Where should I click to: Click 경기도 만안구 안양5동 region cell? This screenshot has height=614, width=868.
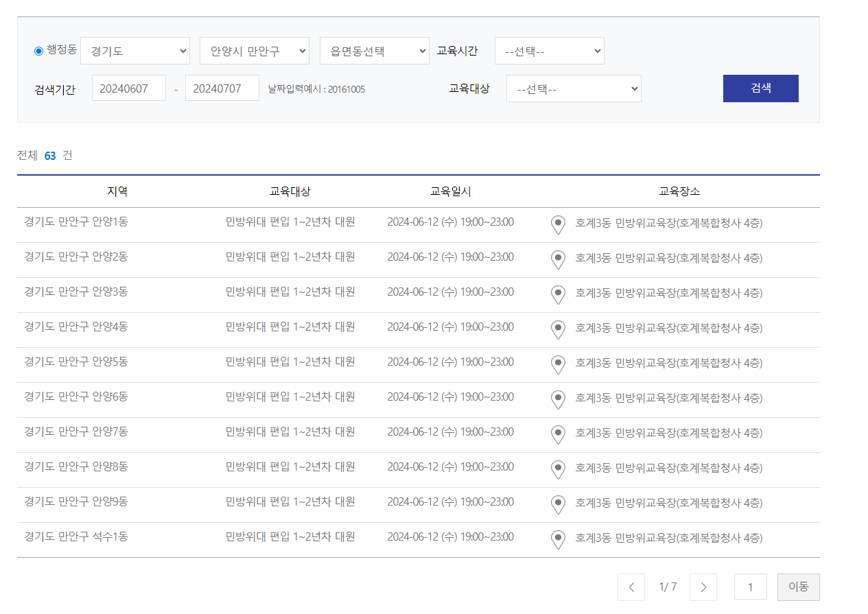pos(76,362)
